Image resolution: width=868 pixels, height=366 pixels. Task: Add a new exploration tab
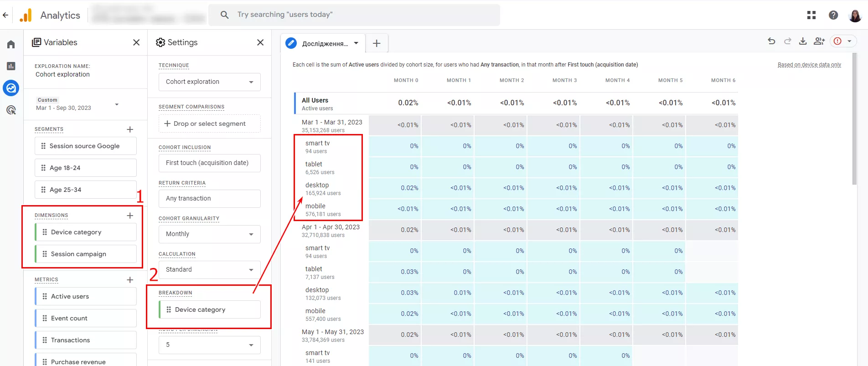point(377,43)
